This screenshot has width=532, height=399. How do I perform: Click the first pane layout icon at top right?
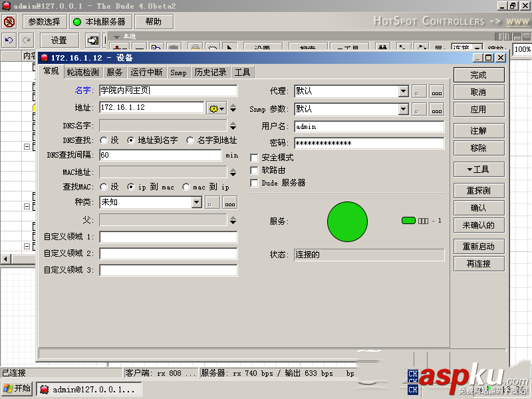499,37
